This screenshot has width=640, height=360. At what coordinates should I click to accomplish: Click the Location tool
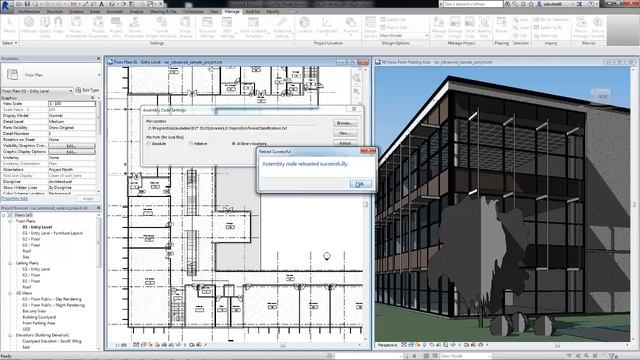304,26
